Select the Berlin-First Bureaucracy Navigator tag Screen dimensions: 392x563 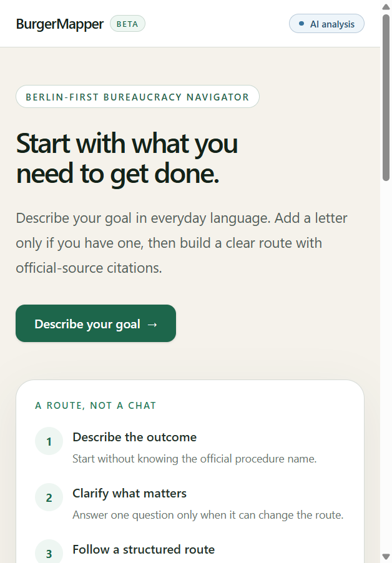[x=137, y=97]
